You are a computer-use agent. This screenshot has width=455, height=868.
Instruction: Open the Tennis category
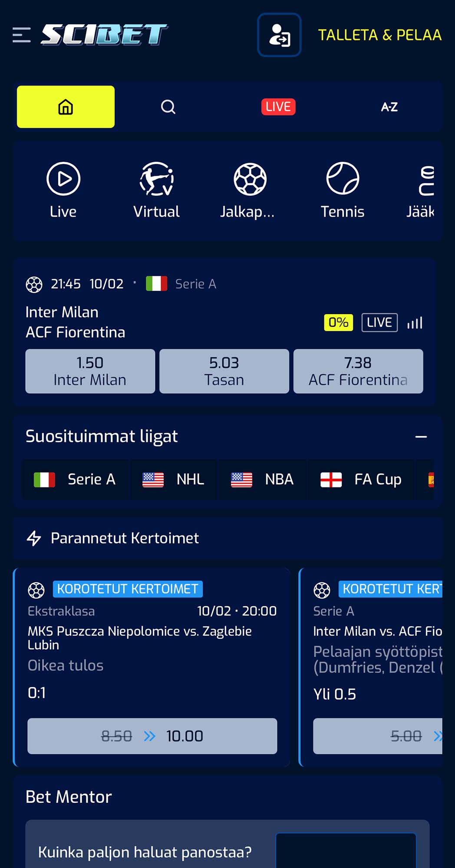pos(343,190)
